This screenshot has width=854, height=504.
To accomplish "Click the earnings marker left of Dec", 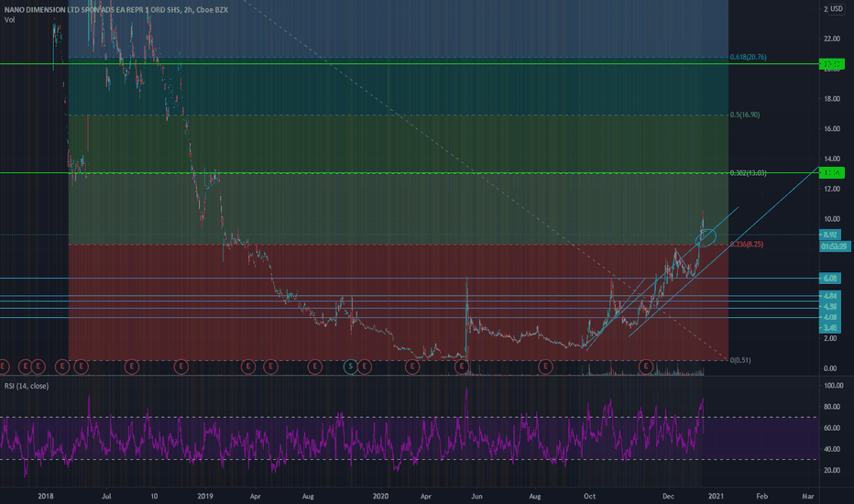I will 646,367.
